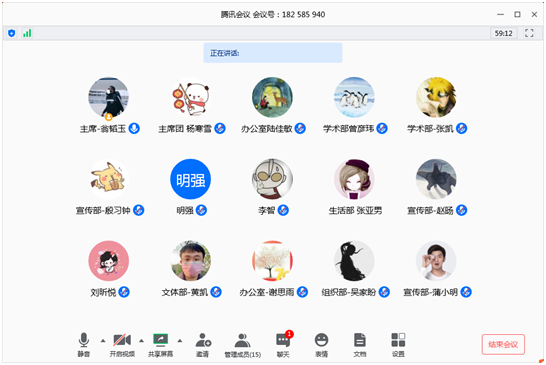Open 管理成员(15) members panel
This screenshot has height=365, width=546.
(x=243, y=345)
